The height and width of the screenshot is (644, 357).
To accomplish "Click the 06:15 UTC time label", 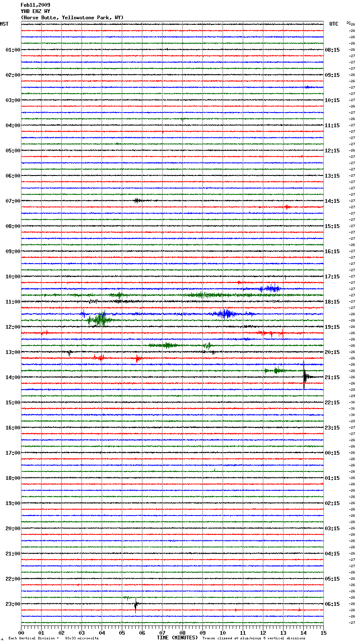I will (x=332, y=604).
